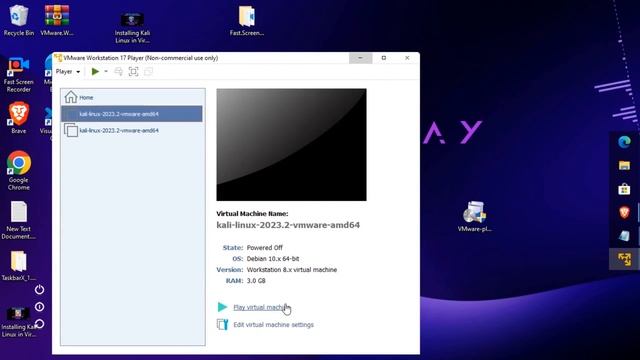Expand the power options arrow beside Play
The width and height of the screenshot is (640, 360).
click(106, 71)
